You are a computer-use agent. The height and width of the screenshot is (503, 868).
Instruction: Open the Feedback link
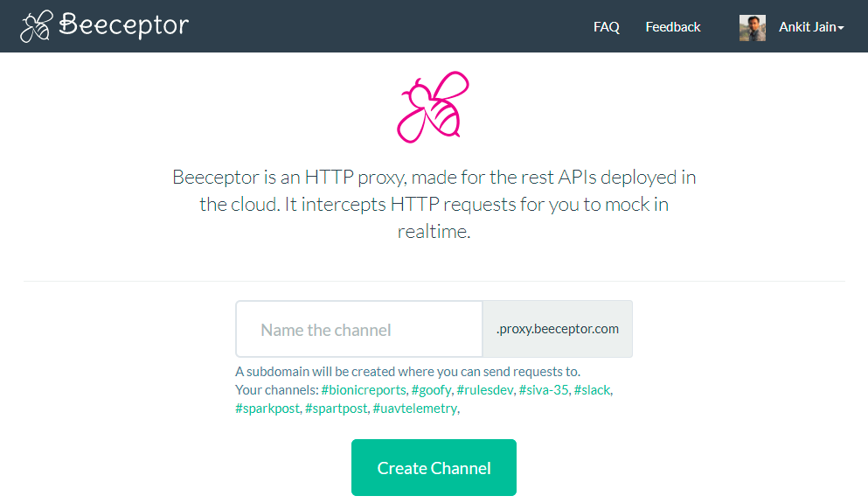coord(672,27)
